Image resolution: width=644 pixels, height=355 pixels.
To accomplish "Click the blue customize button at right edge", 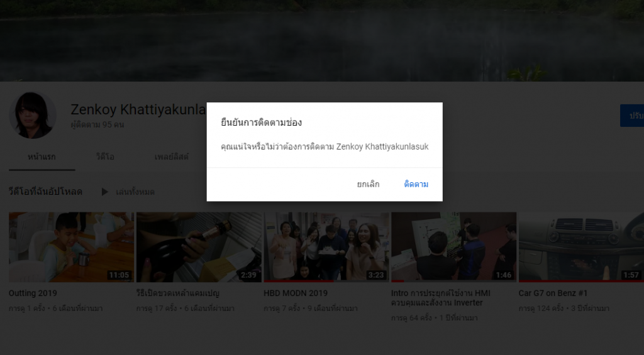I will coord(632,116).
